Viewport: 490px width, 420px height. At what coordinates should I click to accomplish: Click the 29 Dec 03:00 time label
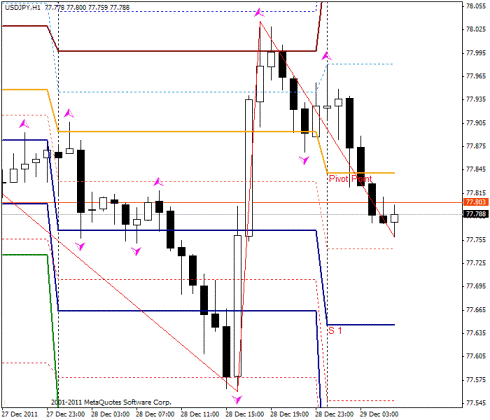point(379,414)
